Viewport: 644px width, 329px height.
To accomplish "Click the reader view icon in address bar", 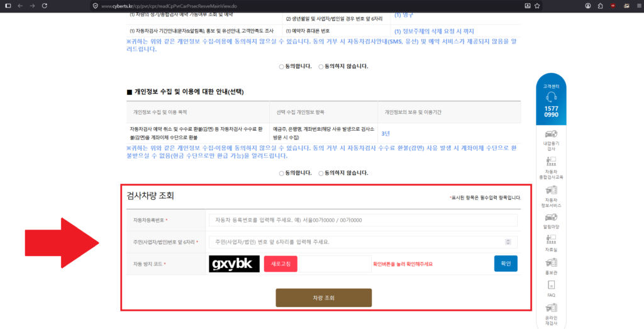I will [x=528, y=6].
